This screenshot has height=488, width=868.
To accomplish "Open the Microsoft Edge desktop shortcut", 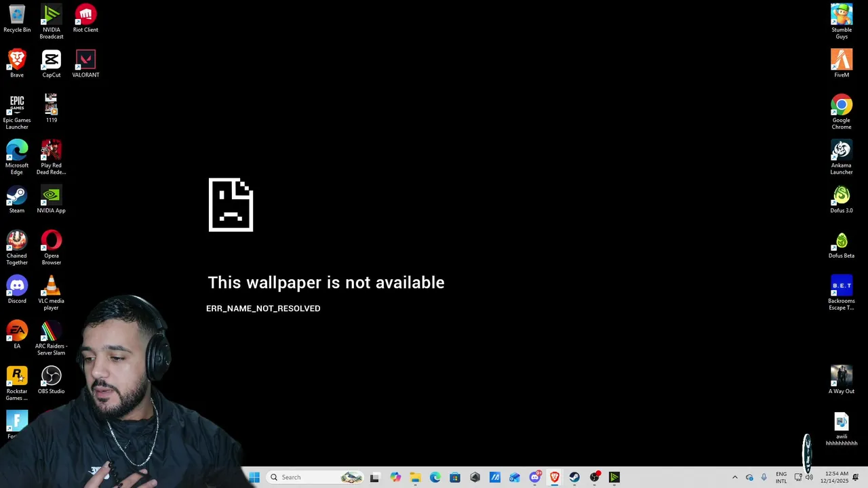I will point(17,157).
